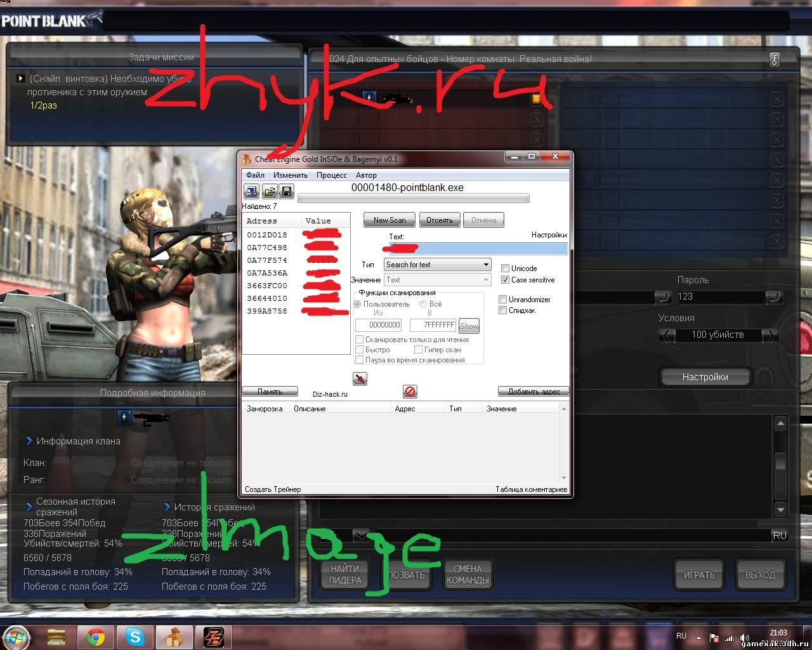The height and width of the screenshot is (650, 812).
Task: Switch to Point Blank taskbar icon
Action: point(213,637)
